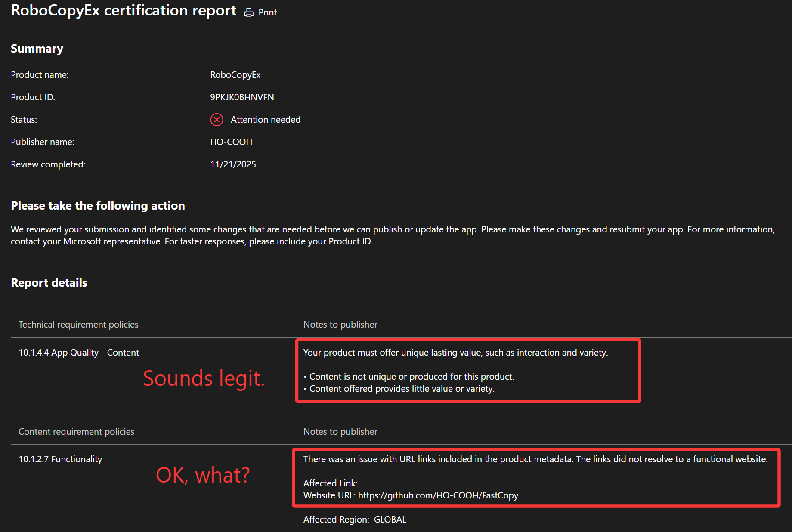Click the Print label text

click(267, 12)
